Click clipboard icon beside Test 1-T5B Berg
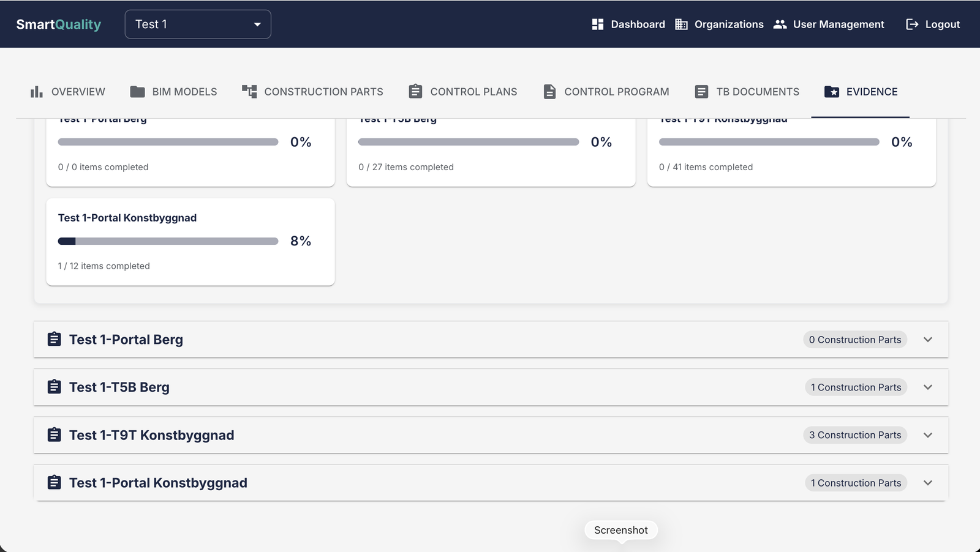 coord(54,387)
